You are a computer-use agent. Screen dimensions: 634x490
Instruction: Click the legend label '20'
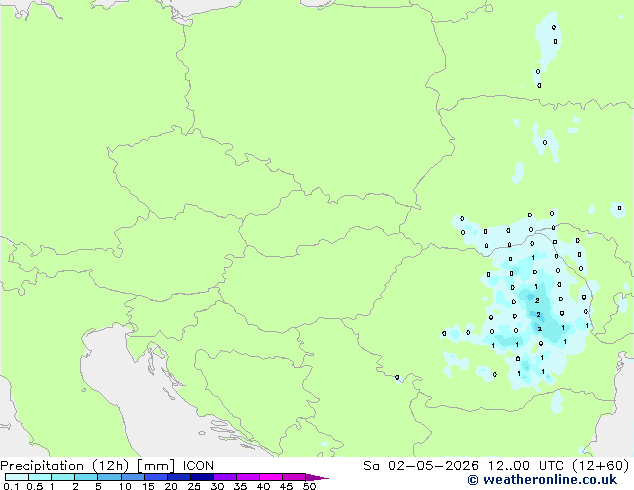tap(171, 486)
